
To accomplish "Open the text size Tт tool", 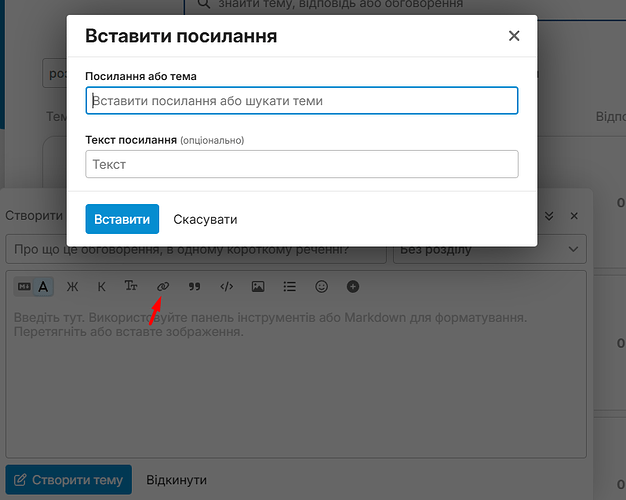I will pyautogui.click(x=131, y=286).
